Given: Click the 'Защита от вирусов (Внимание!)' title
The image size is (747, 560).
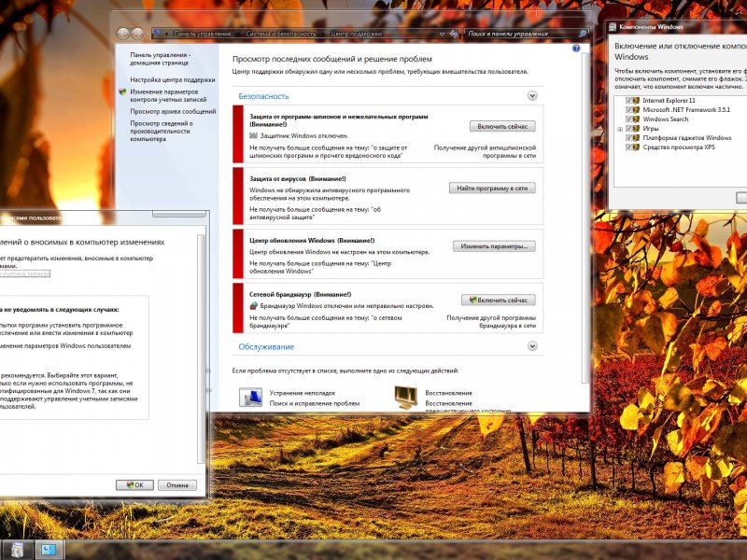Looking at the screenshot, I should point(298,178).
